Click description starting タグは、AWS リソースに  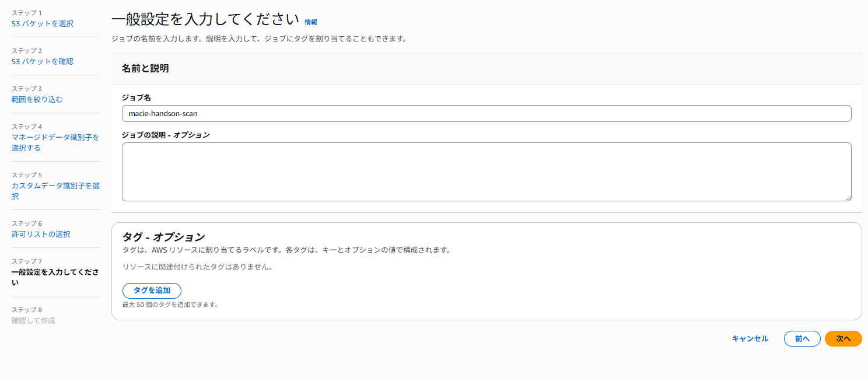(x=286, y=250)
